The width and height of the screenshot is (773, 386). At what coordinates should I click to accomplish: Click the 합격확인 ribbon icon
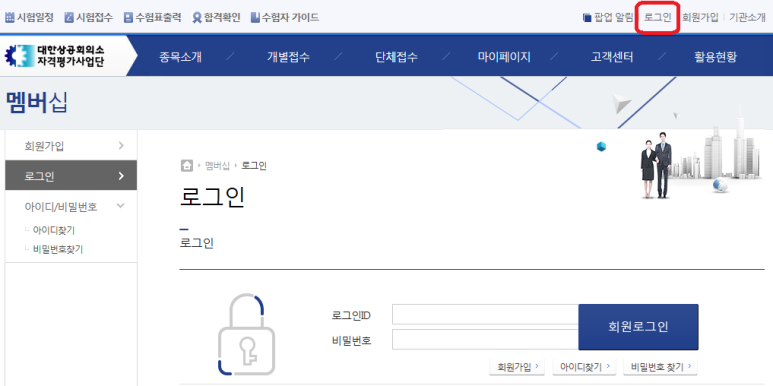click(197, 18)
